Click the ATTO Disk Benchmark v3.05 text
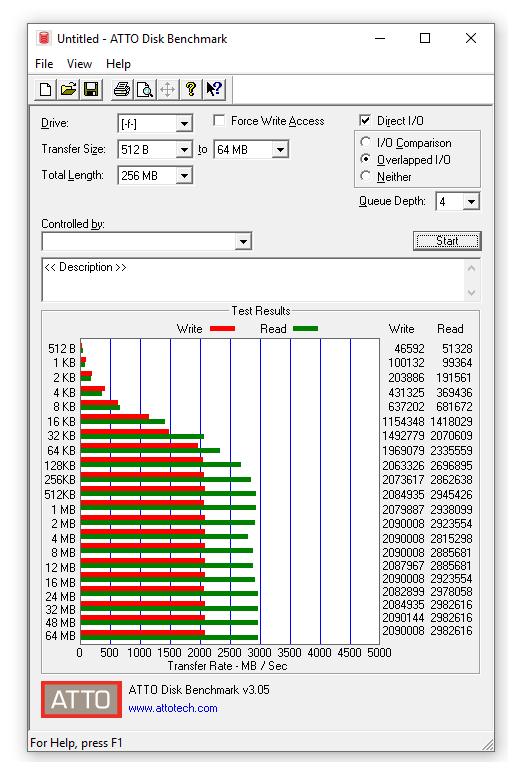 pos(199,690)
